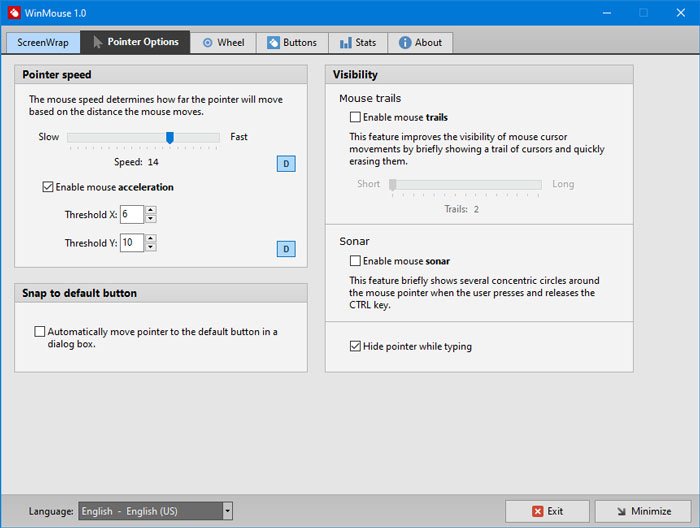Viewport: 700px width, 528px height.
Task: Increase Threshold X with up arrow
Action: tap(151, 210)
